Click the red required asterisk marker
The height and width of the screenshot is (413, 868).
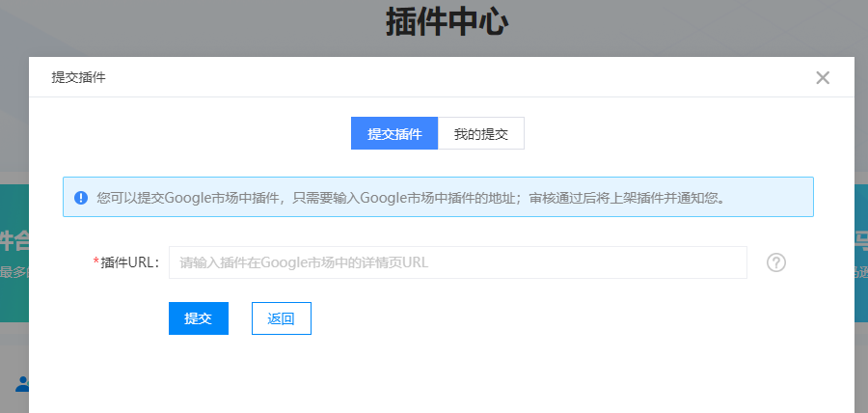pos(96,262)
